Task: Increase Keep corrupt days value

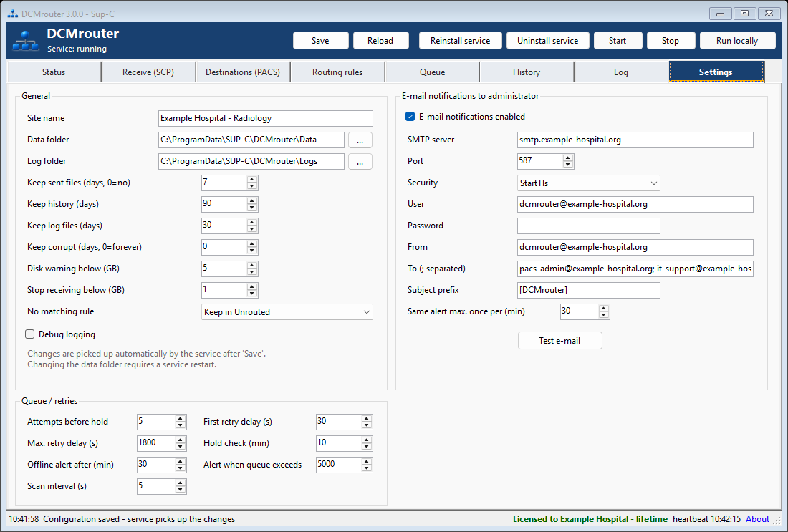Action: 252,243
